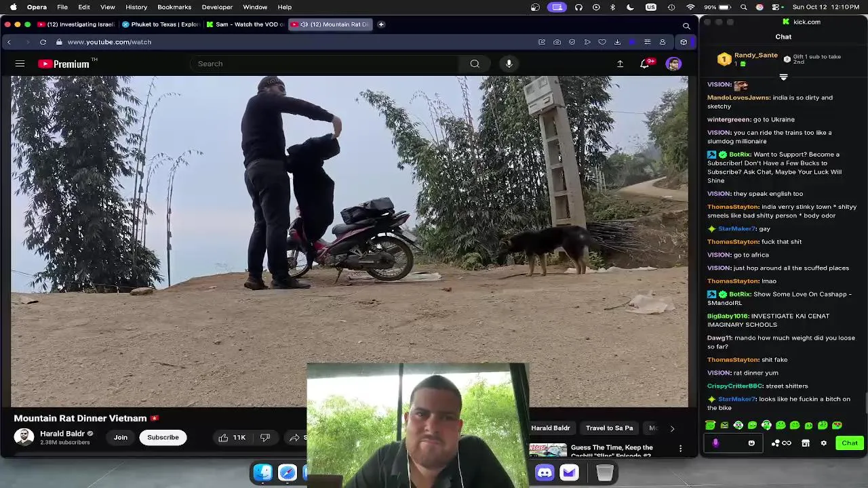Expand the Kick leaderboard chevron
The image size is (868, 488).
(783, 77)
